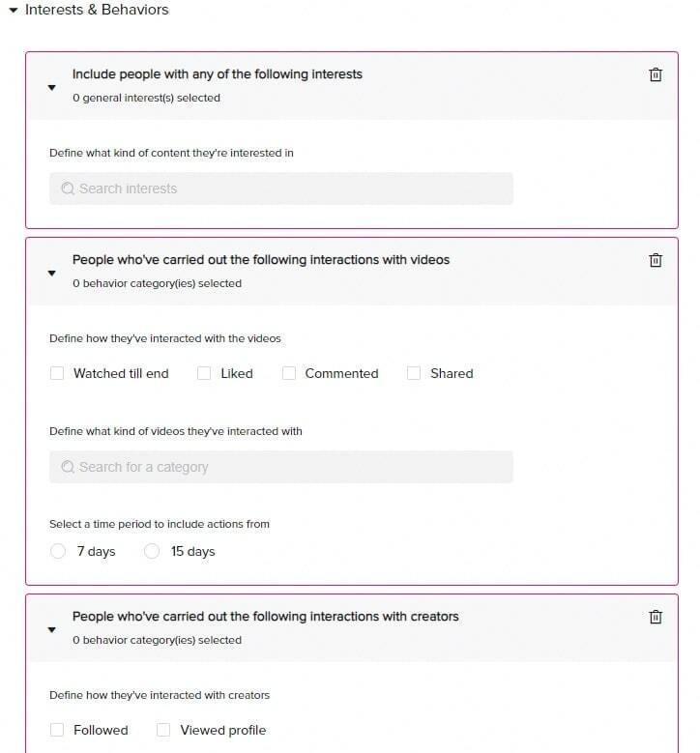Delete the interests targeting section
The image size is (700, 753).
656,74
